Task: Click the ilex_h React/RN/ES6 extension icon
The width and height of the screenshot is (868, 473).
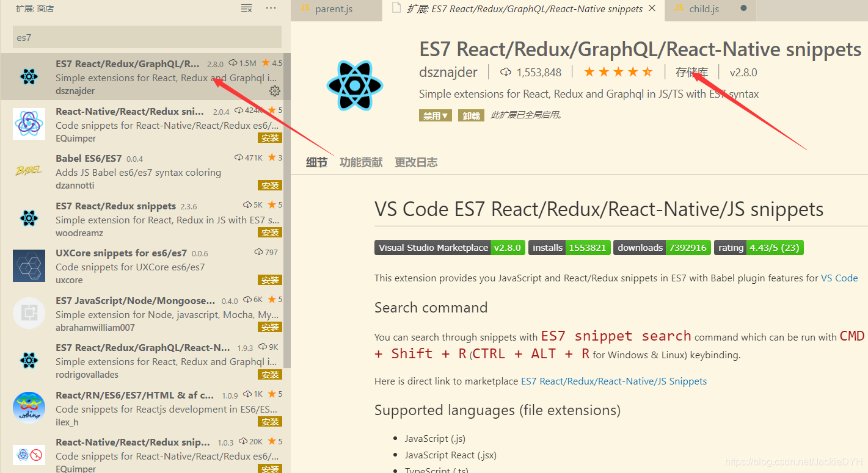Action: (29, 408)
